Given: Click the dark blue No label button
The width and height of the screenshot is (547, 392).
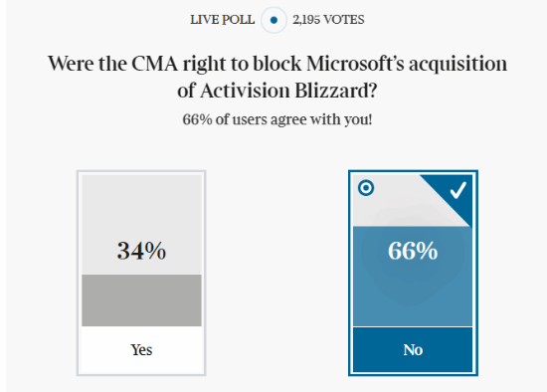Looking at the screenshot, I should (413, 350).
